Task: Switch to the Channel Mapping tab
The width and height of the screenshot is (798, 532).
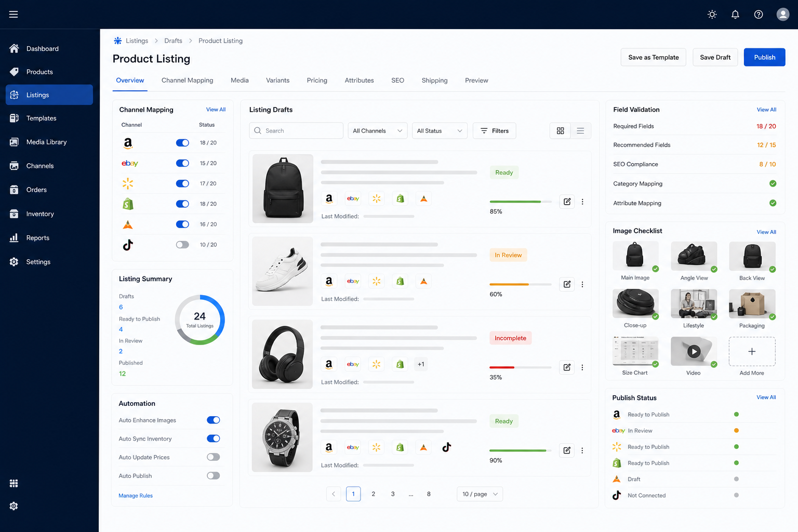Action: [188, 81]
